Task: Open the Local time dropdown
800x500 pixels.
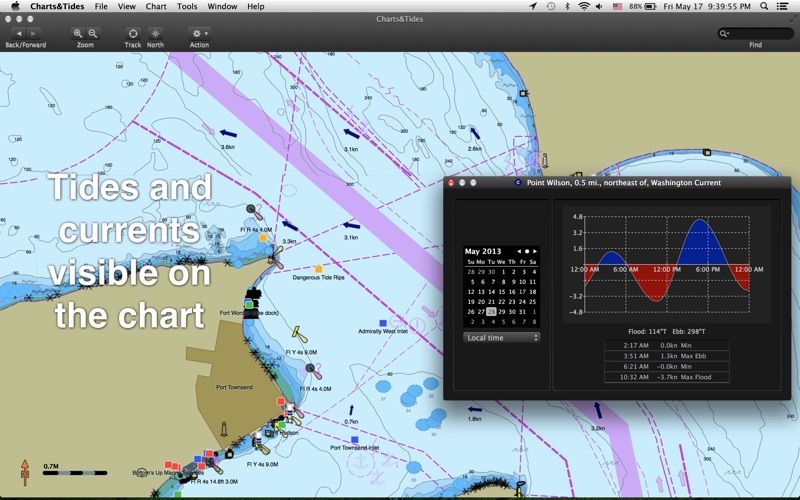Action: (502, 338)
